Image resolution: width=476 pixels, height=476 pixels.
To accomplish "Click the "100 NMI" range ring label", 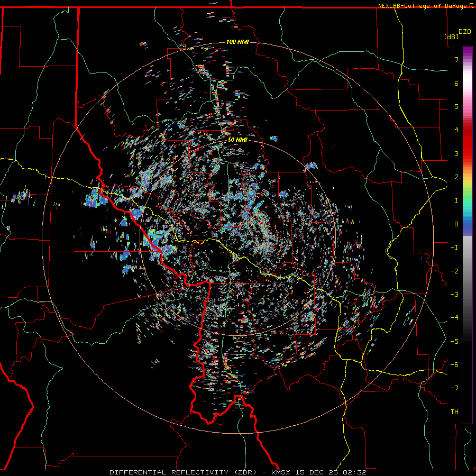I will (x=237, y=42).
